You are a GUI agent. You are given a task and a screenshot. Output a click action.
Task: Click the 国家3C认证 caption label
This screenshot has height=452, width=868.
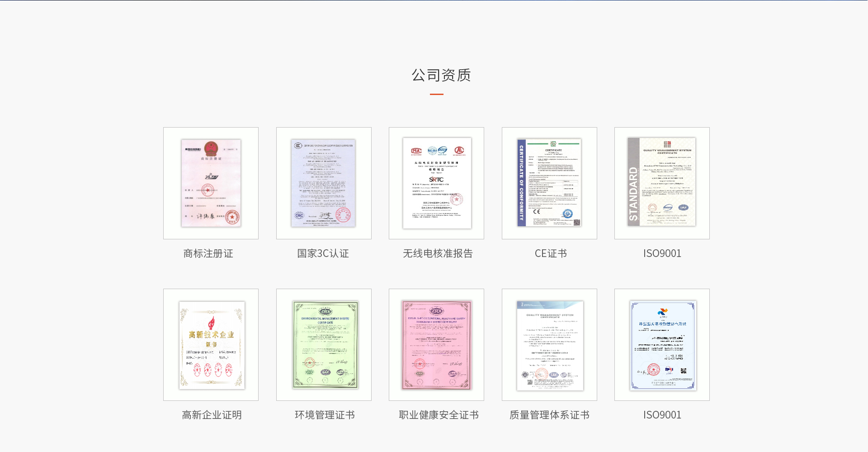323,253
